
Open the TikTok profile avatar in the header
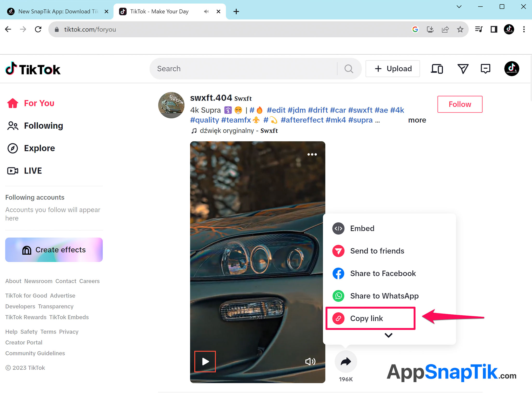click(511, 69)
